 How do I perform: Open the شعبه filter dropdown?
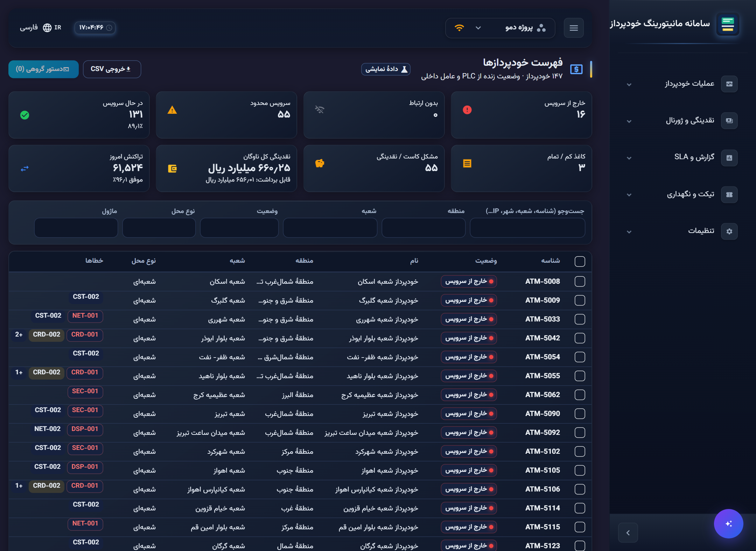pyautogui.click(x=330, y=228)
